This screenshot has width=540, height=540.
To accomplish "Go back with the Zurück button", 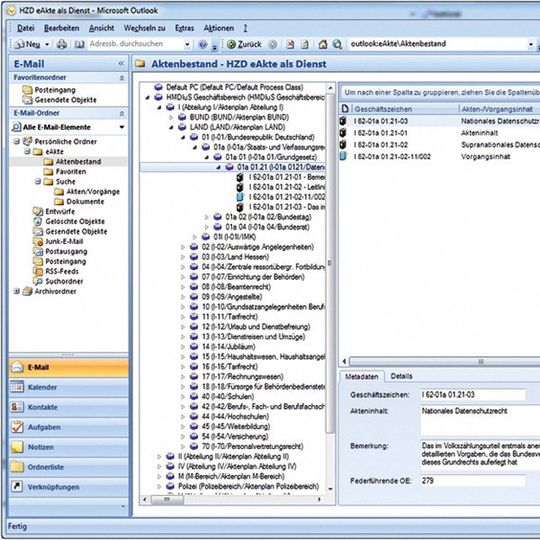I will coord(245,44).
